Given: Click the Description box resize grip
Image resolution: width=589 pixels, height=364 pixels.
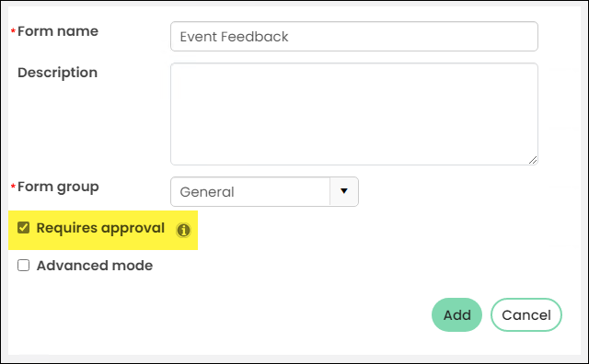Looking at the screenshot, I should tap(533, 160).
